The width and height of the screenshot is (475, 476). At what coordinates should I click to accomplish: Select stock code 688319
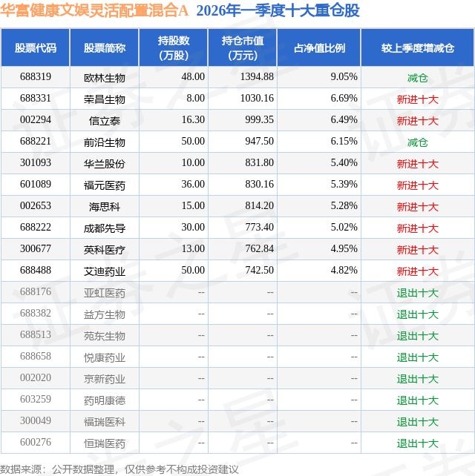pyautogui.click(x=36, y=77)
